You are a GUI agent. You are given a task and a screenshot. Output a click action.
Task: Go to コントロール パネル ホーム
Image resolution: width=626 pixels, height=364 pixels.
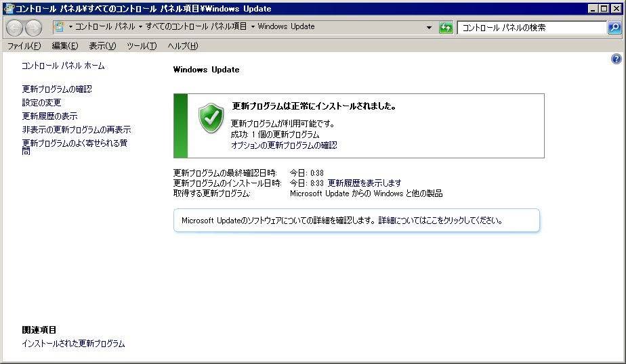(63, 66)
